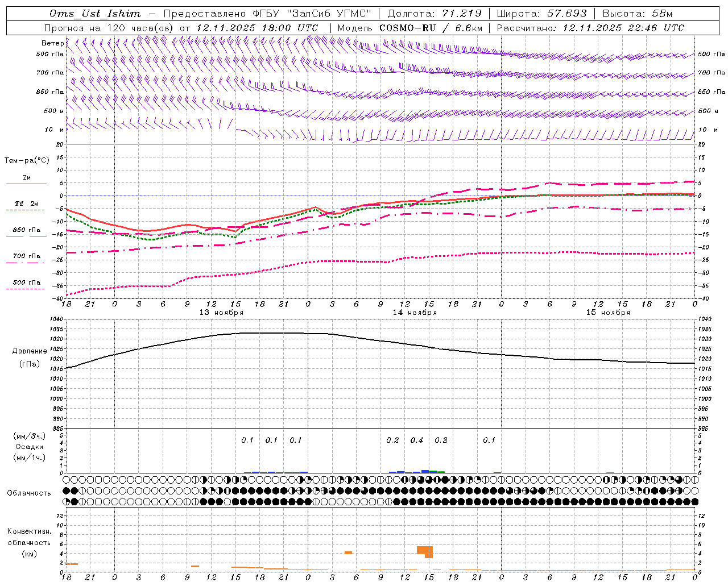Click the 'Ветер' wind panel label

(52, 43)
